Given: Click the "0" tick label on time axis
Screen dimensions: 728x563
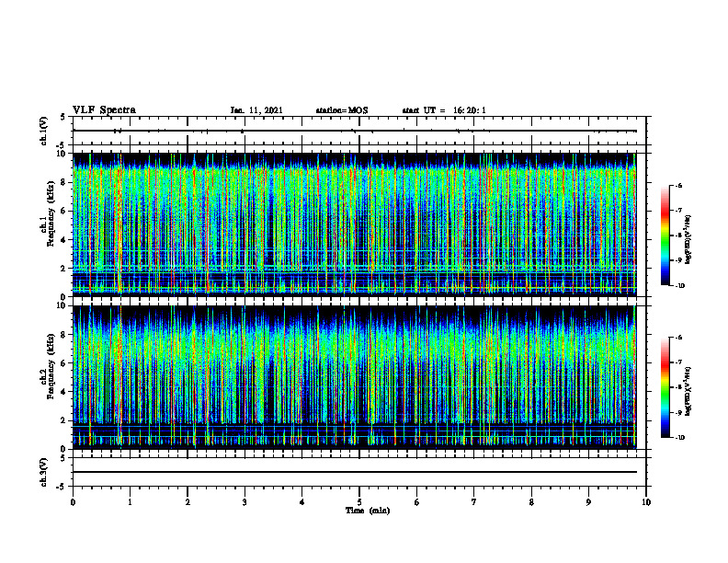Looking at the screenshot, I should coord(73,502).
